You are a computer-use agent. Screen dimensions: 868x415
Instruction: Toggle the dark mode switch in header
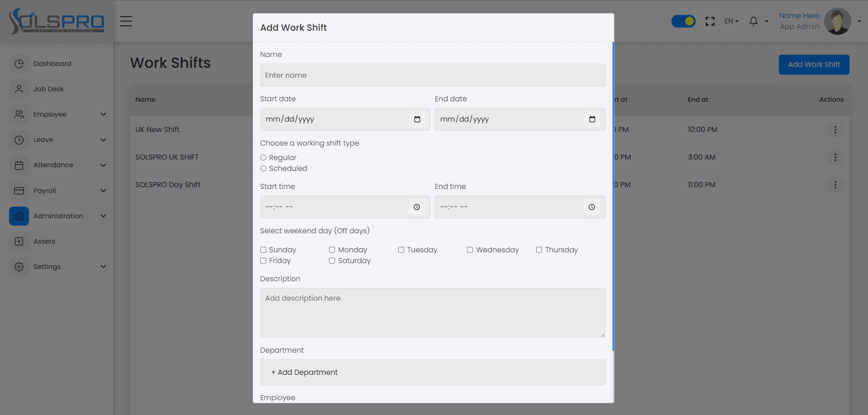[x=684, y=21]
